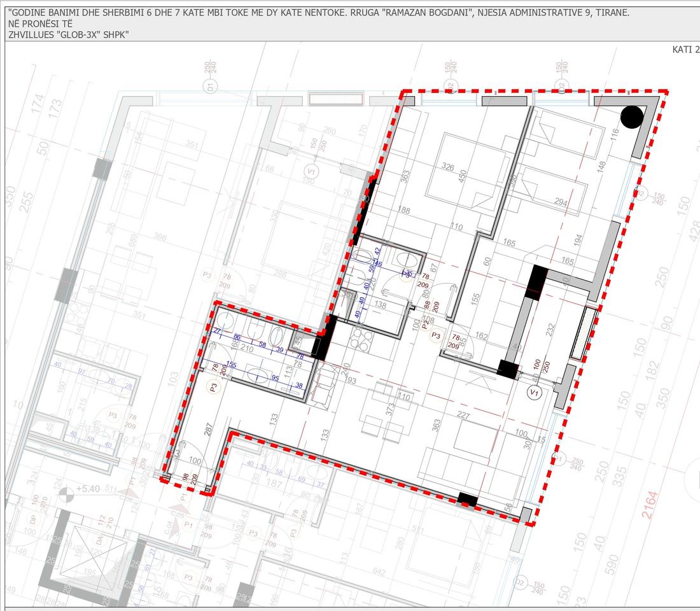Click the black circular column in the top-right corner
Image resolution: width=700 pixels, height=611 pixels.
pyautogui.click(x=631, y=117)
